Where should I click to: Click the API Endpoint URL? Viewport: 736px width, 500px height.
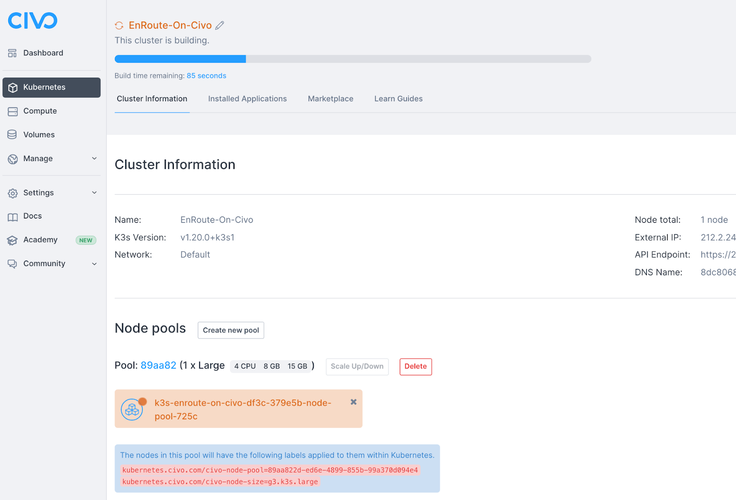click(x=718, y=254)
